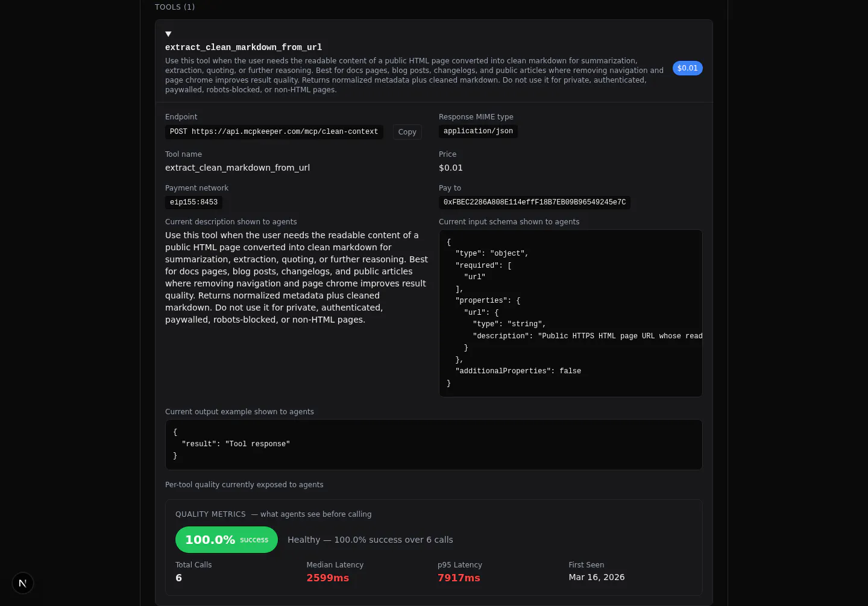Click the Healthy status summary text
The image size is (868, 606).
click(370, 540)
